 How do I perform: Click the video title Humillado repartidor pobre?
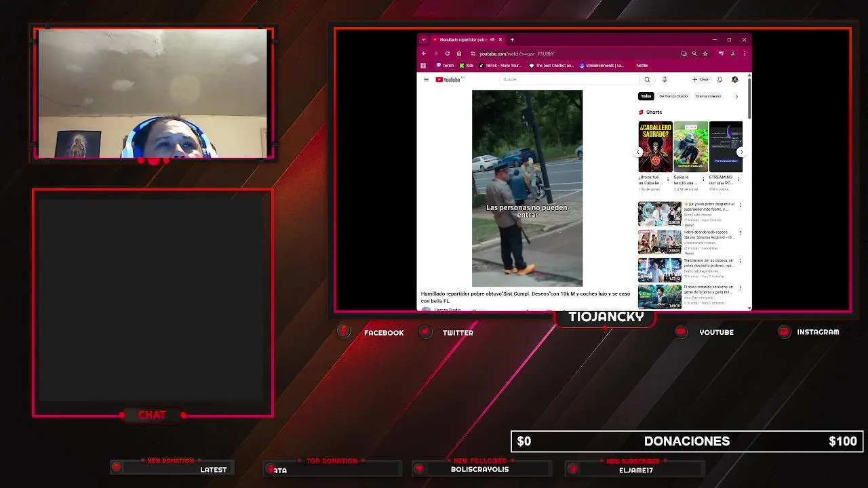pyautogui.click(x=526, y=297)
